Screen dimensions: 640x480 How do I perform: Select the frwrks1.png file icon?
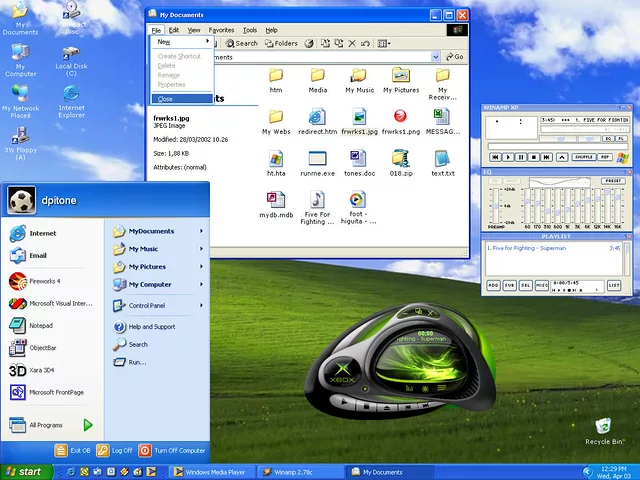pyautogui.click(x=400, y=121)
